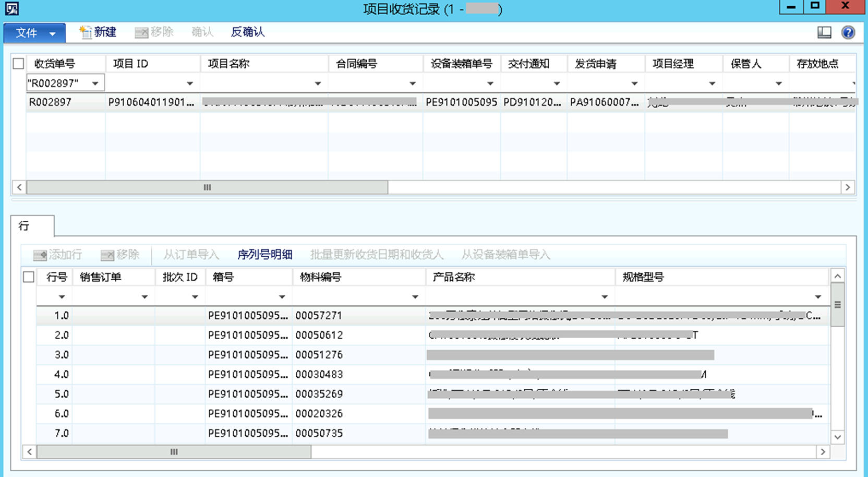Click material number 00051276
The height and width of the screenshot is (477, 868).
pyautogui.click(x=319, y=355)
